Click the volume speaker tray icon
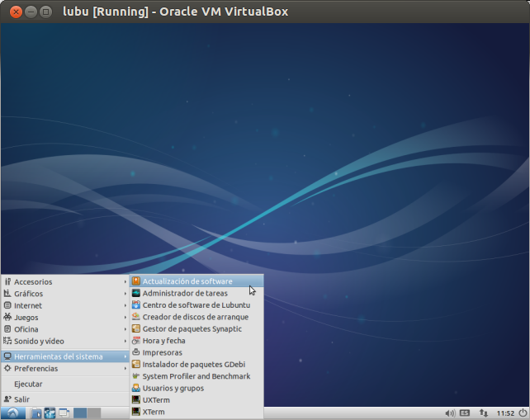 pyautogui.click(x=450, y=413)
